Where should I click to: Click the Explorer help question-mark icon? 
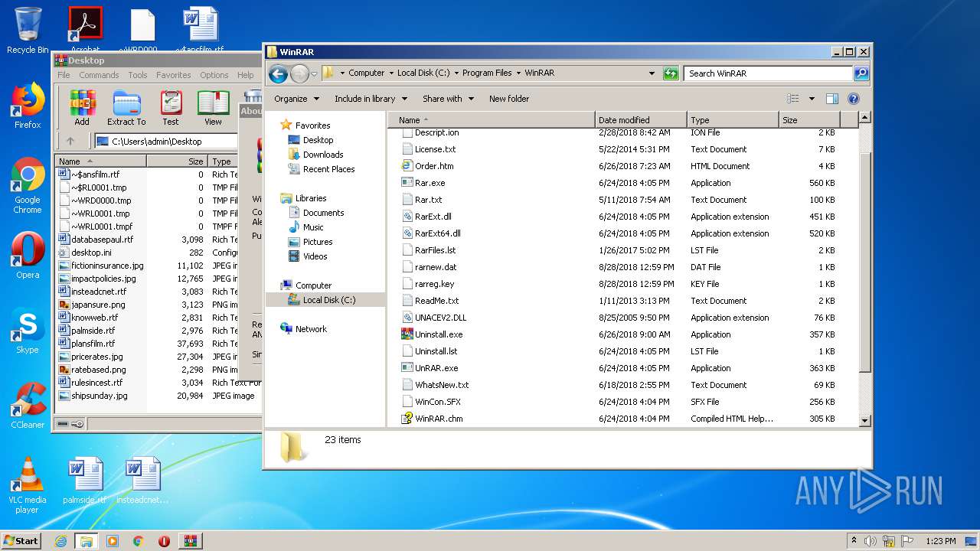(x=854, y=99)
